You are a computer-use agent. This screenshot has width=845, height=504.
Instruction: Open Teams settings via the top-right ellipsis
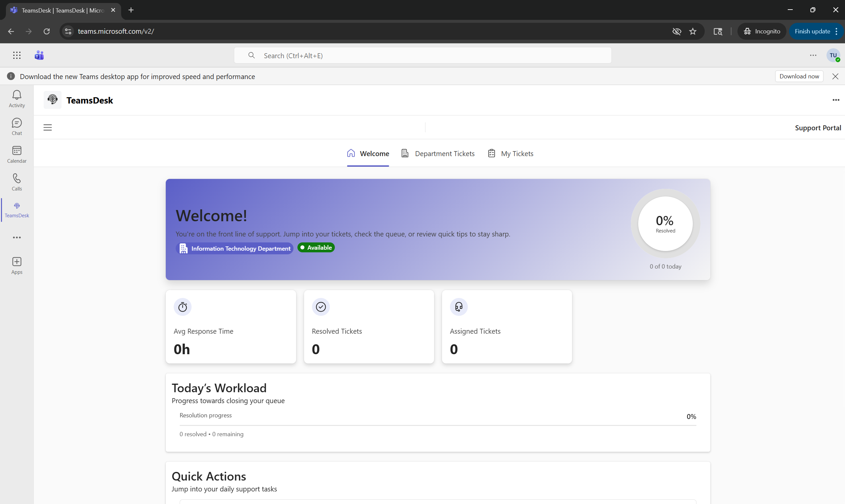[x=813, y=55]
